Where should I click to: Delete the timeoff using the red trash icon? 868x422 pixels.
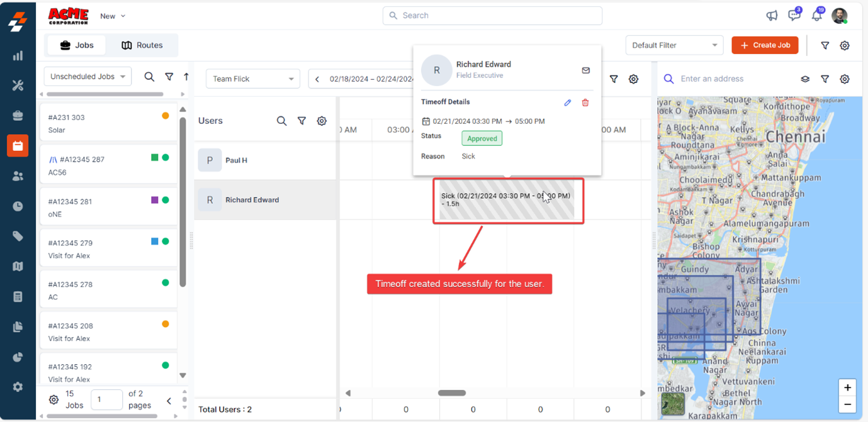585,103
